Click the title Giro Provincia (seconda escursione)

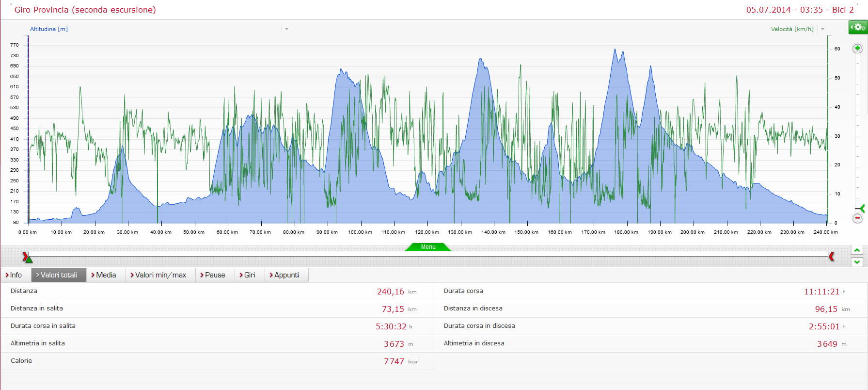[x=85, y=10]
